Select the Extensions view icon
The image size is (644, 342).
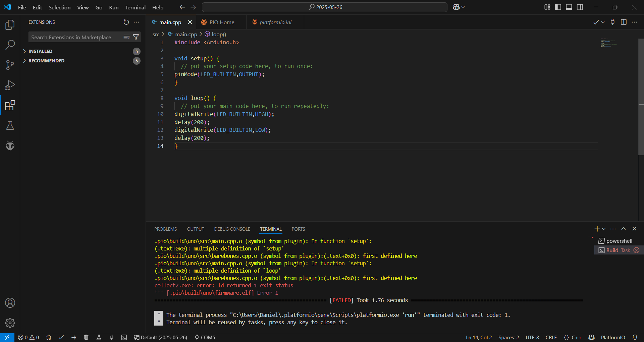[x=10, y=105]
